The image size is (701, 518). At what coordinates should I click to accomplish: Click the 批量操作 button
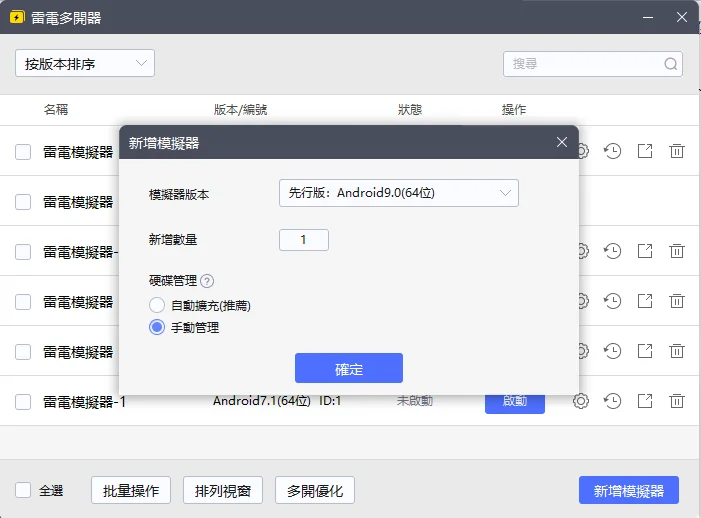click(131, 490)
